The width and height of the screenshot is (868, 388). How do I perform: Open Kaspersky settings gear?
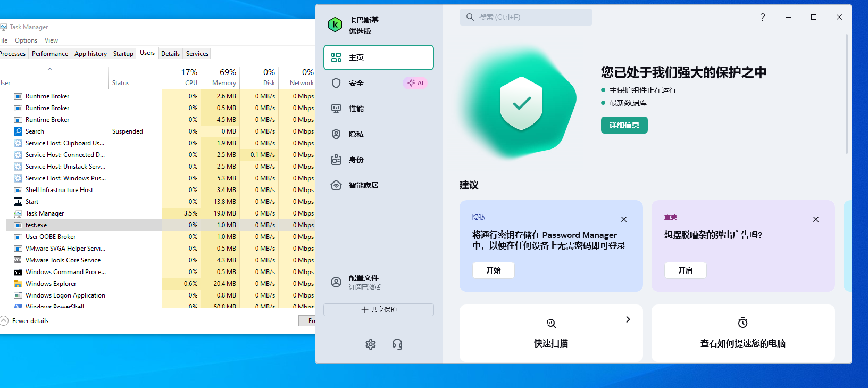(x=371, y=344)
